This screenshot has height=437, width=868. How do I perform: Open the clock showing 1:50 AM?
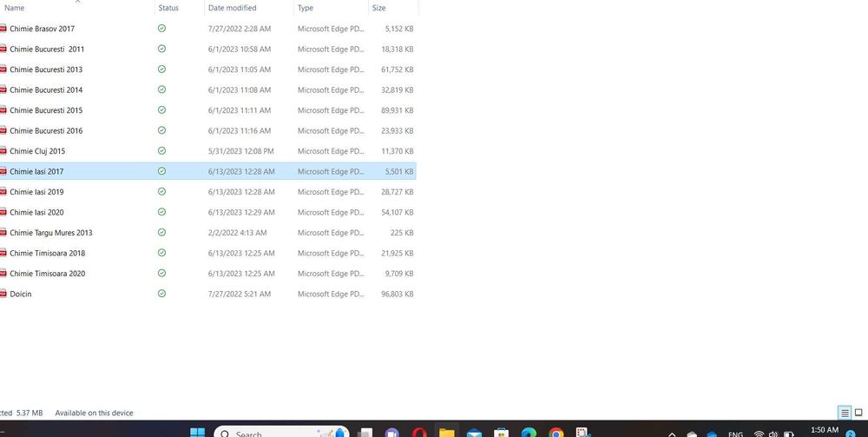[825, 431]
